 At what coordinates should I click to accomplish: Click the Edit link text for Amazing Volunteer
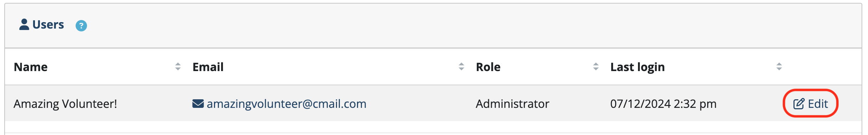point(818,104)
